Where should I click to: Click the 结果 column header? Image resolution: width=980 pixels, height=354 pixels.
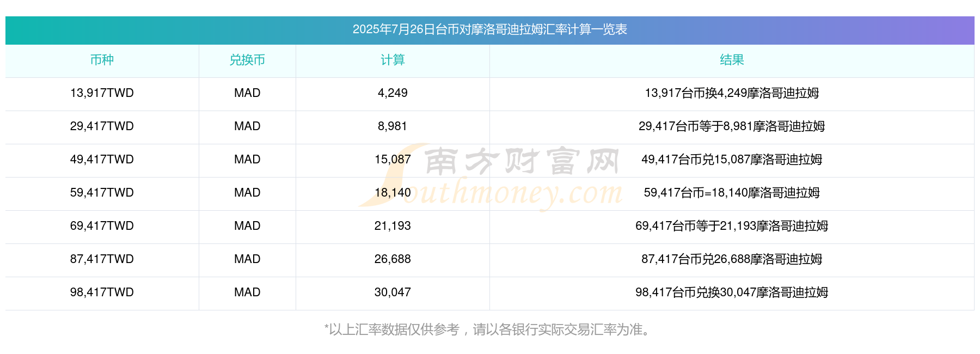click(732, 60)
